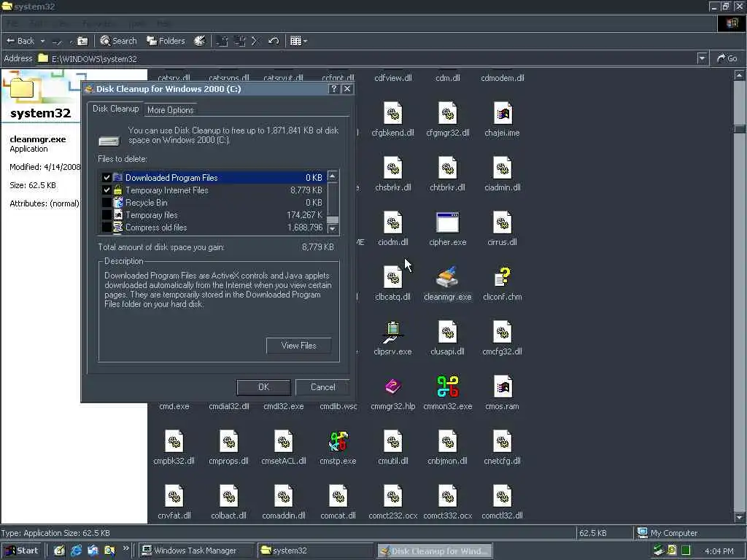This screenshot has width=747, height=560.
Task: Click the files list scroll down arrow
Action: [333, 228]
